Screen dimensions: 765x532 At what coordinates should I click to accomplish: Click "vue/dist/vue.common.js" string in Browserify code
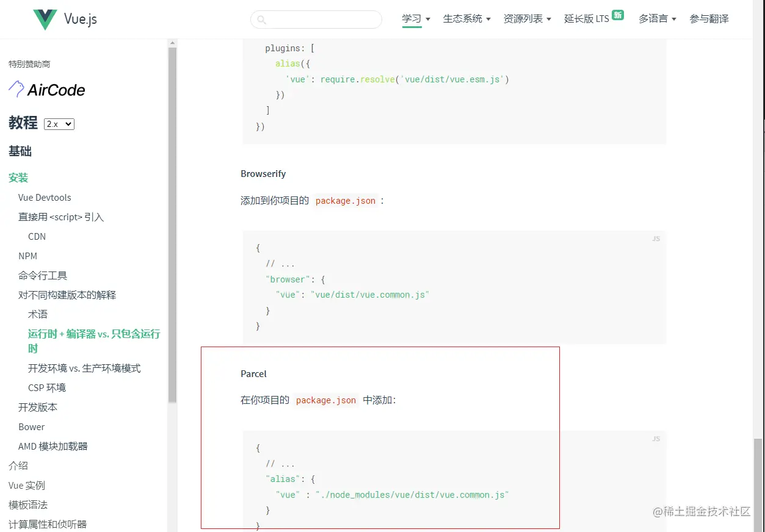click(370, 295)
